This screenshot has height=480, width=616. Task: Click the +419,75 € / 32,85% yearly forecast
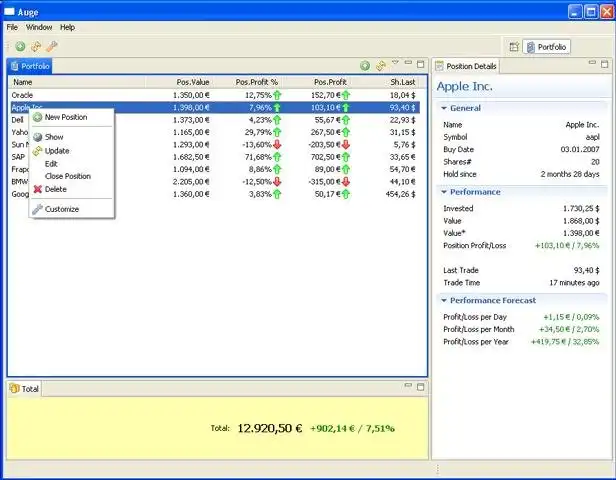click(x=565, y=342)
